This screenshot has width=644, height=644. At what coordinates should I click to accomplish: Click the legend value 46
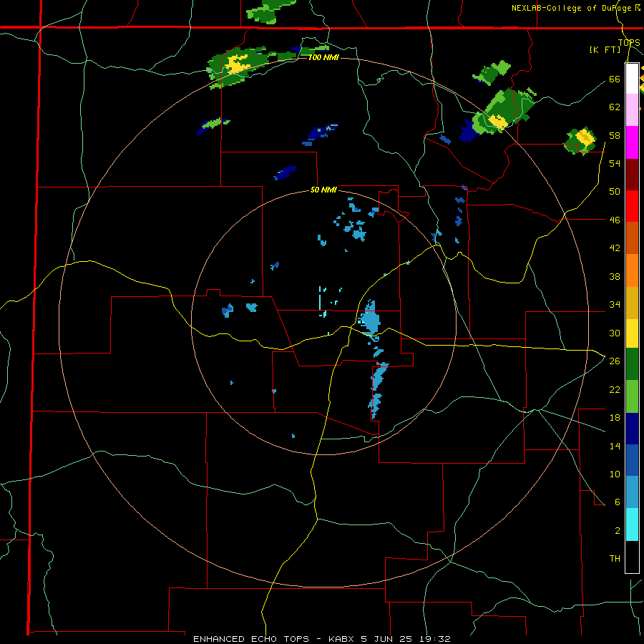tap(615, 220)
